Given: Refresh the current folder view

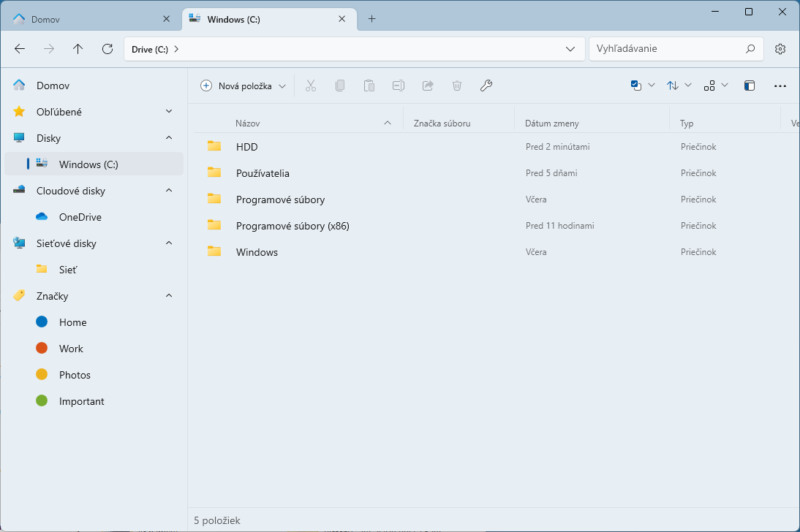Looking at the screenshot, I should (x=107, y=49).
